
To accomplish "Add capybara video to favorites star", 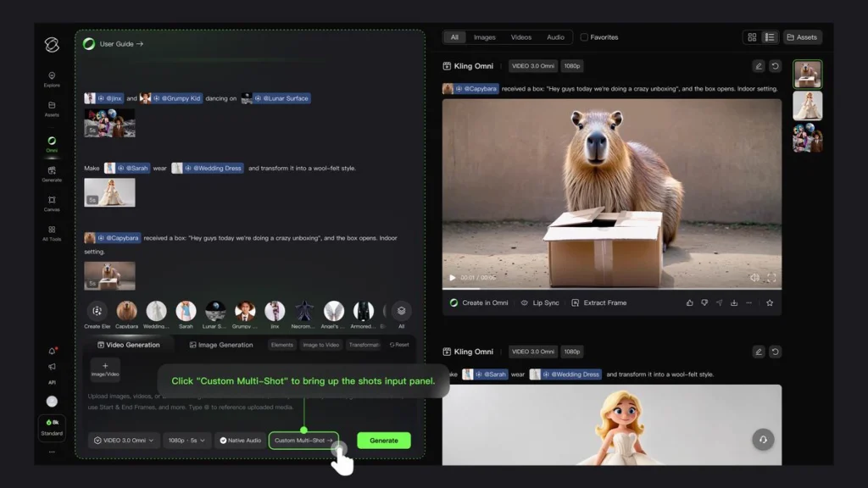I will (x=770, y=302).
